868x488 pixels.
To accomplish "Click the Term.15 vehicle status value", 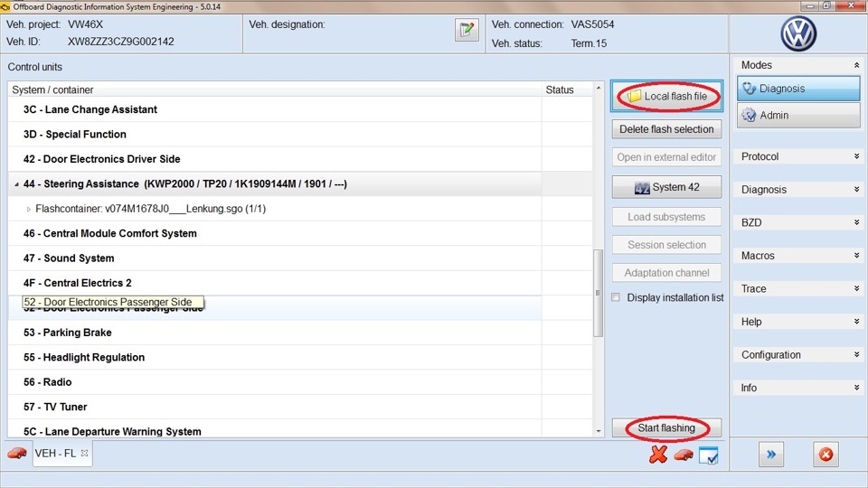I will click(x=589, y=43).
